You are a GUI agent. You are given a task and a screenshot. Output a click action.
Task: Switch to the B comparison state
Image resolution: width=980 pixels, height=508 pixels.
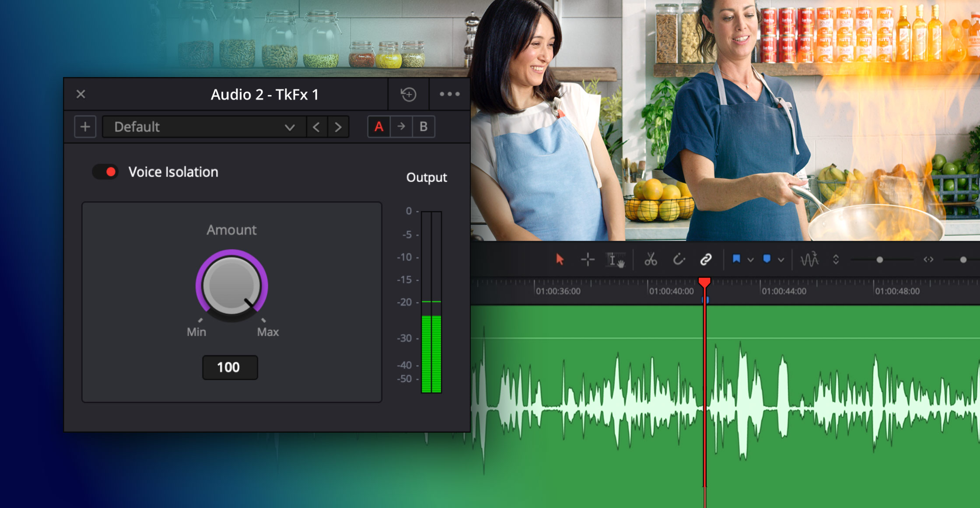point(423,127)
